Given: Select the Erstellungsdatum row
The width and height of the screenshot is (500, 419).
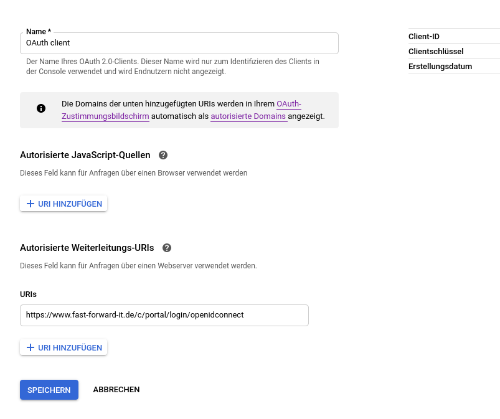Looking at the screenshot, I should (x=454, y=66).
